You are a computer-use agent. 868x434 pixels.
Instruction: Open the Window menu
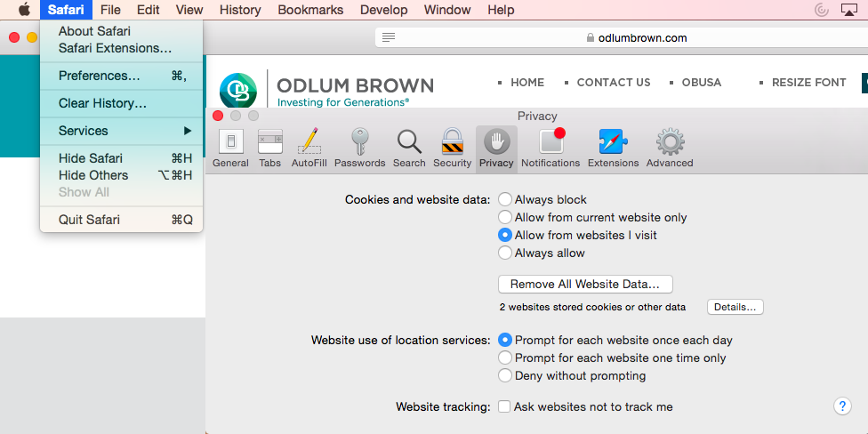(447, 10)
